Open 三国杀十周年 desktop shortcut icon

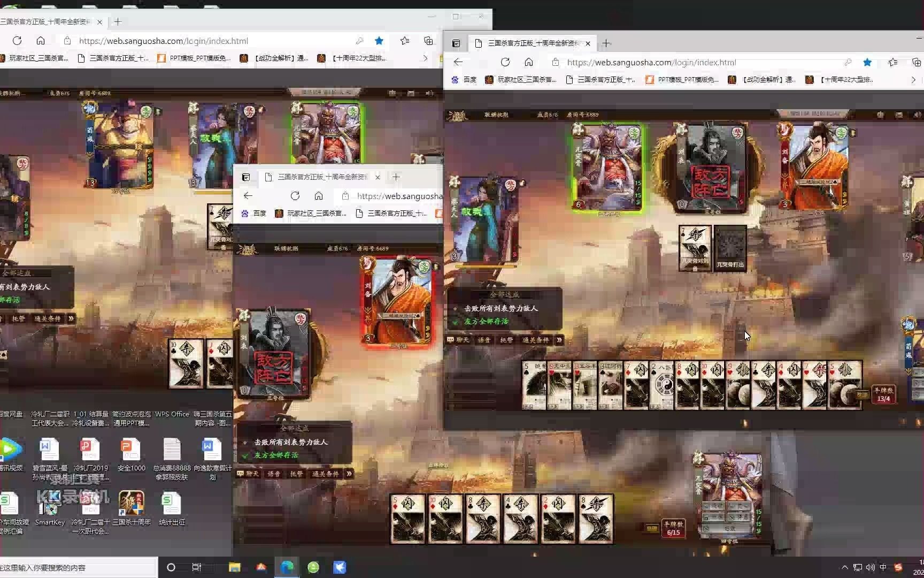[x=132, y=508]
